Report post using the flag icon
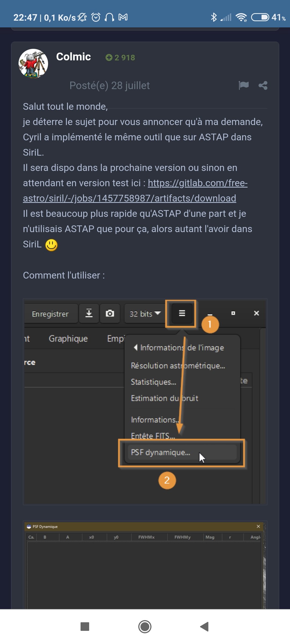 [x=244, y=86]
